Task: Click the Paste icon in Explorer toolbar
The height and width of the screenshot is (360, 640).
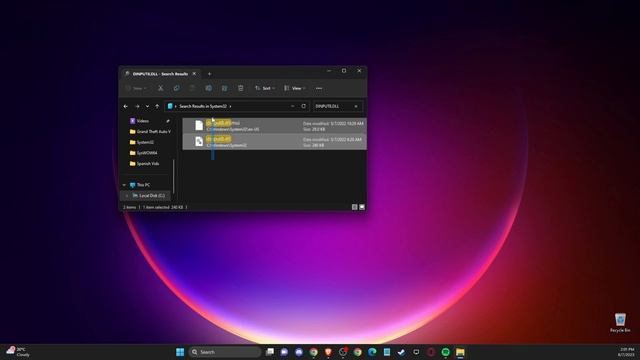Action: (x=192, y=88)
